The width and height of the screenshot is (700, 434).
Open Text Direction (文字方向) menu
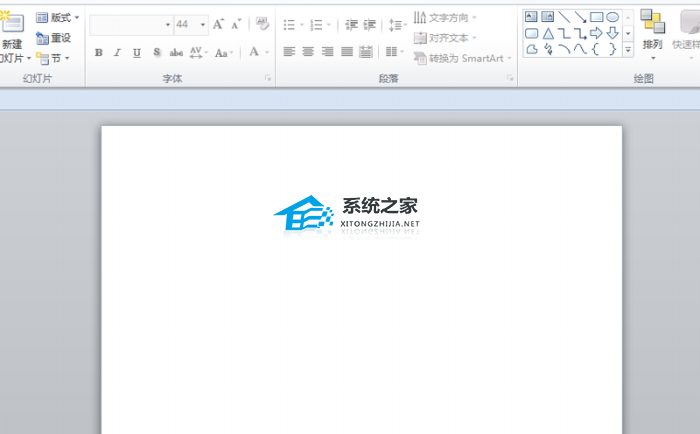(445, 18)
